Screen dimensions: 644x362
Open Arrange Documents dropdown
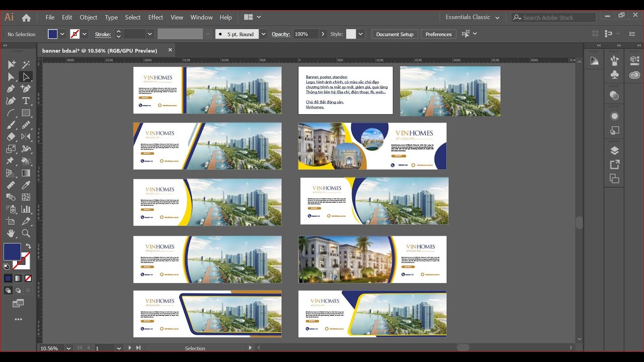coord(253,17)
